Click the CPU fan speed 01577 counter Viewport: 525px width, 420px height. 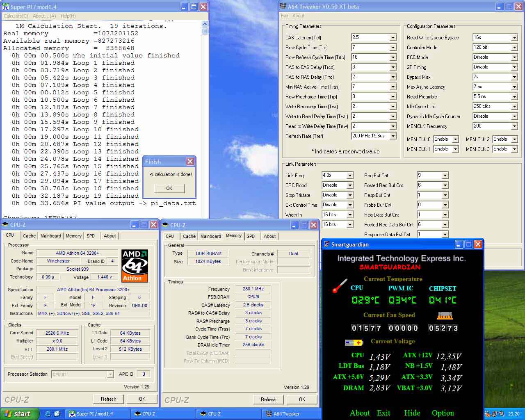(x=366, y=328)
